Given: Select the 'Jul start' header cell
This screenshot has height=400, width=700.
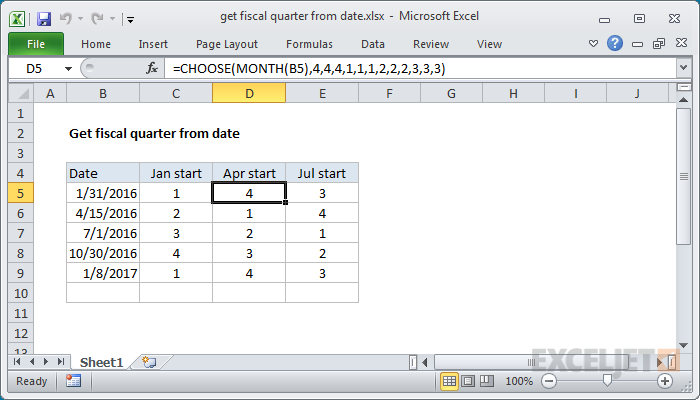Looking at the screenshot, I should pos(322,173).
